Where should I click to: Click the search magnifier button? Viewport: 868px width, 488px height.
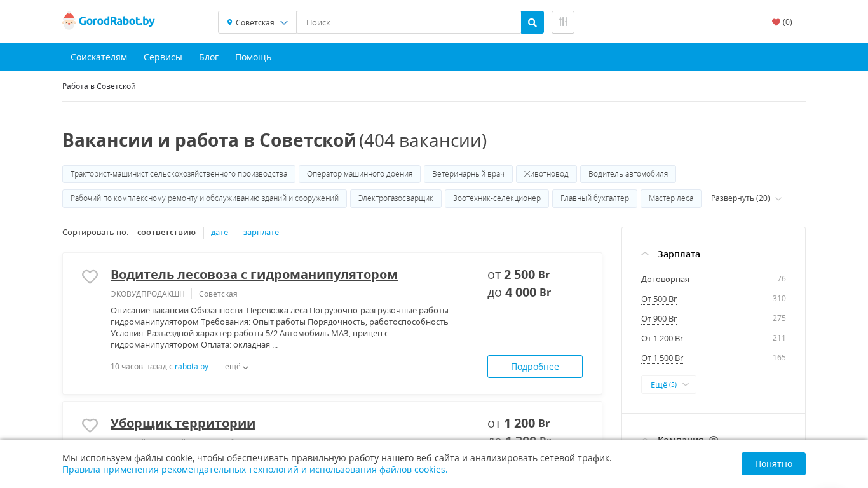click(x=532, y=22)
